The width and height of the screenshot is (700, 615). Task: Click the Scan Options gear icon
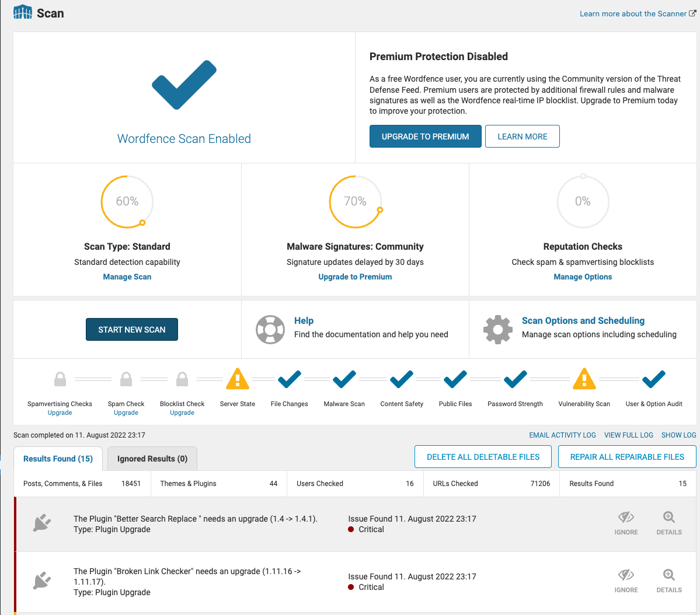497,329
